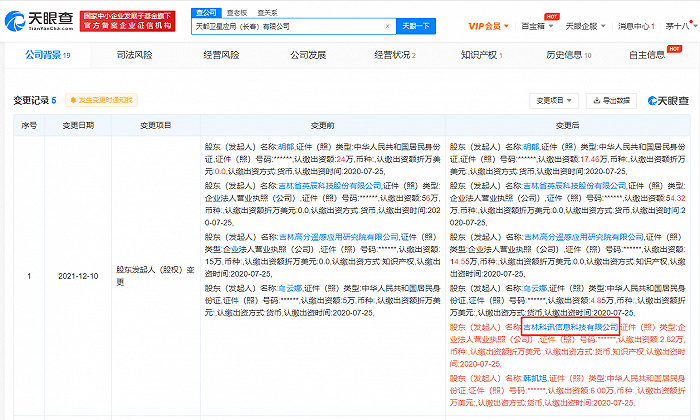Click the 股东发起人（股权）变更 cell
Image resolution: width=700 pixels, height=420 pixels.
point(155,276)
